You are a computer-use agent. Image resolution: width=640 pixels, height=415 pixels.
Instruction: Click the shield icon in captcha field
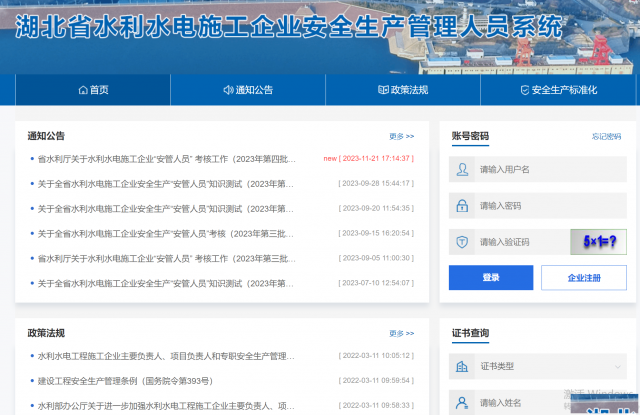(x=462, y=242)
